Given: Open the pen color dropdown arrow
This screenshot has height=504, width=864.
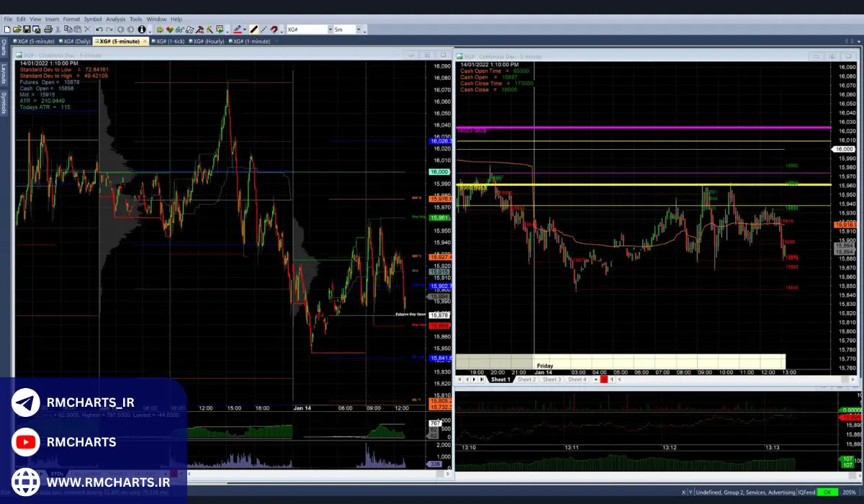Looking at the screenshot, I should click(x=245, y=30).
